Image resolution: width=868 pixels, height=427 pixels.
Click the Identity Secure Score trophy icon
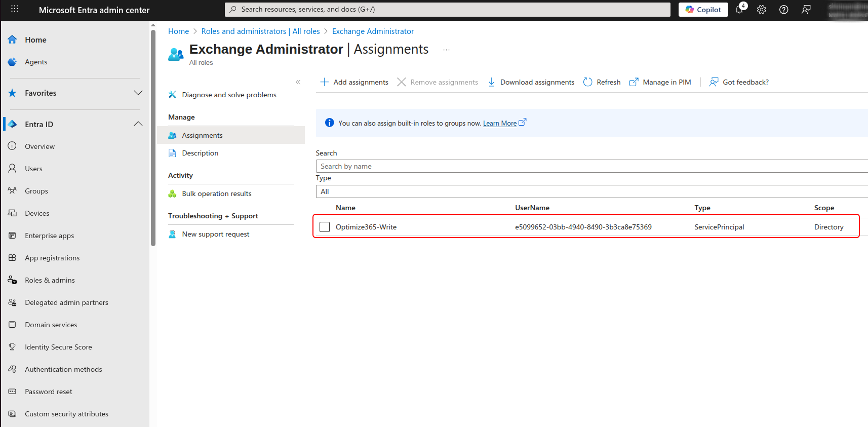point(12,347)
